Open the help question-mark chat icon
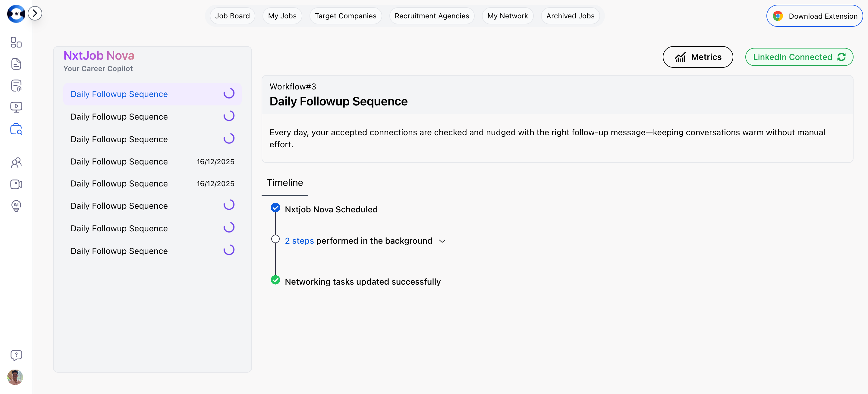The width and height of the screenshot is (868, 394). (16, 355)
